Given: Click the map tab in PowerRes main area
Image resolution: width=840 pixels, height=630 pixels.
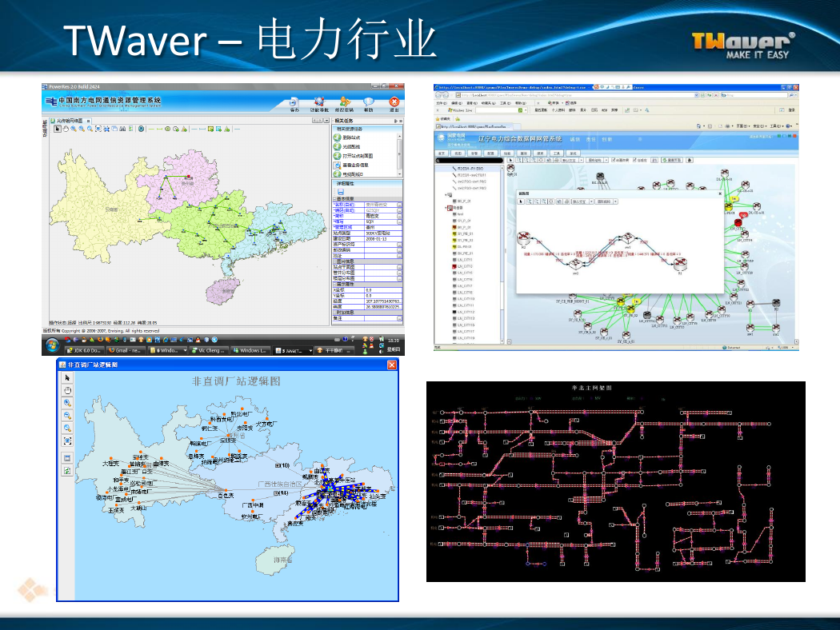Looking at the screenshot, I should point(70,121).
